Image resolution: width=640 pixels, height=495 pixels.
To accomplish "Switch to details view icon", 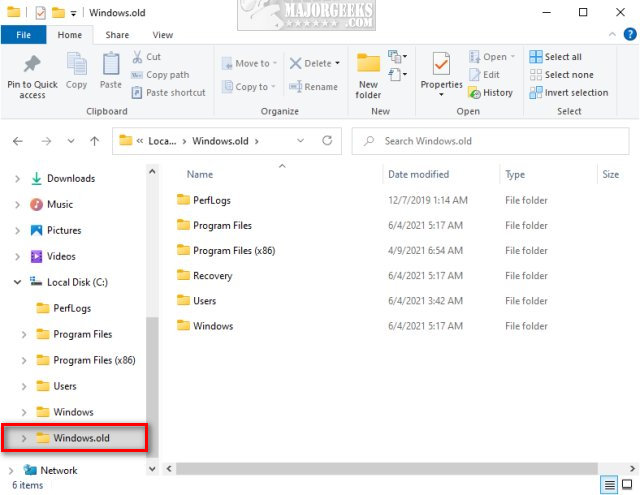I will [609, 485].
